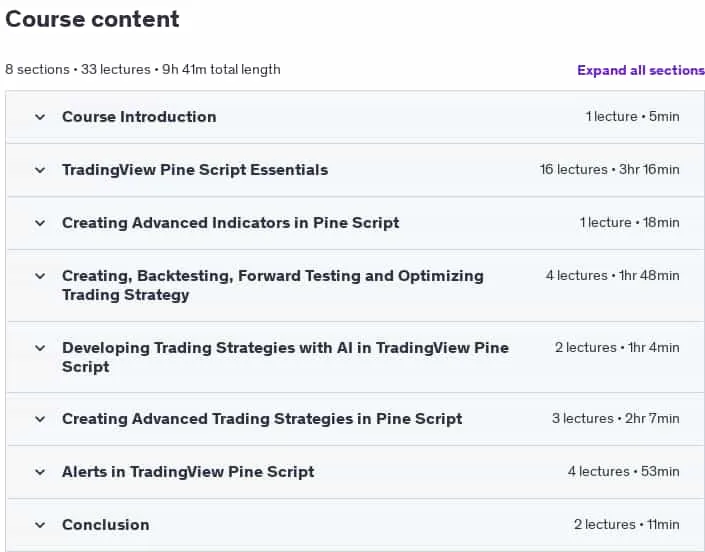Click the 4 lectures 53min label
This screenshot has width=705, height=552.
pos(624,472)
